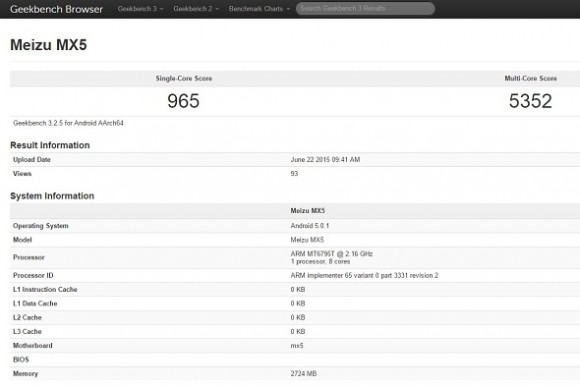Select the Memory row label
This screenshot has height=388, width=580.
(26, 374)
